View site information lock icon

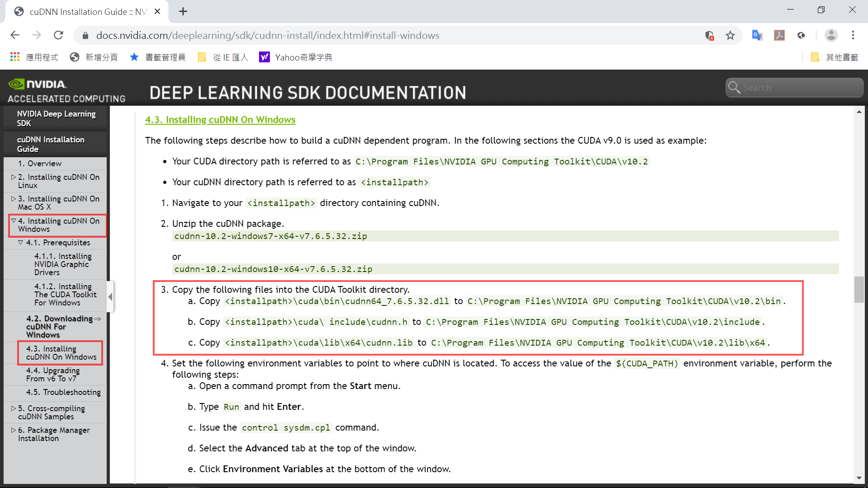(x=85, y=35)
